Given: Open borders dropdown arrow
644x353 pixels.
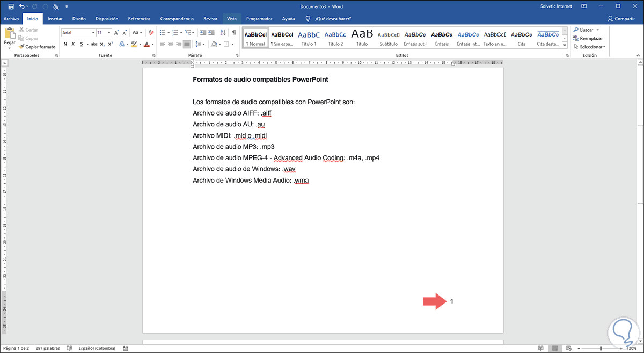Looking at the screenshot, I should pos(232,44).
